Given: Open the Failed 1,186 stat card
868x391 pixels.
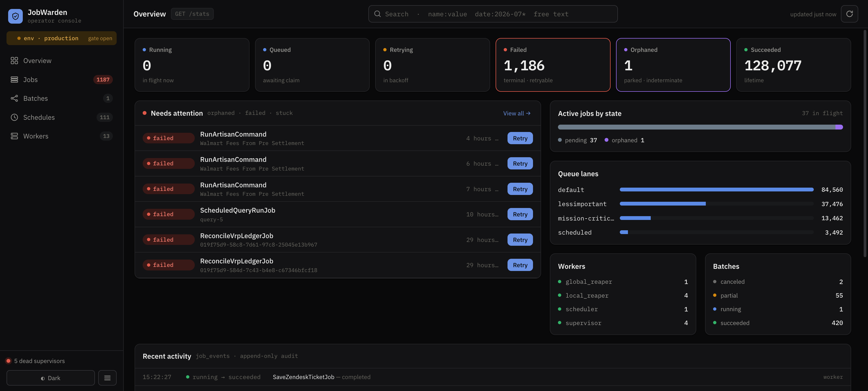Looking at the screenshot, I should 553,65.
